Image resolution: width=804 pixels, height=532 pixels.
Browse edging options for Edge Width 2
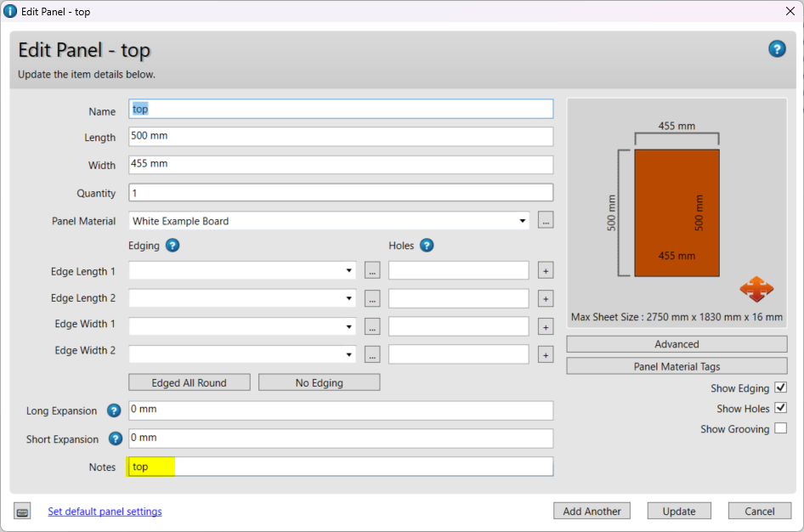click(372, 354)
